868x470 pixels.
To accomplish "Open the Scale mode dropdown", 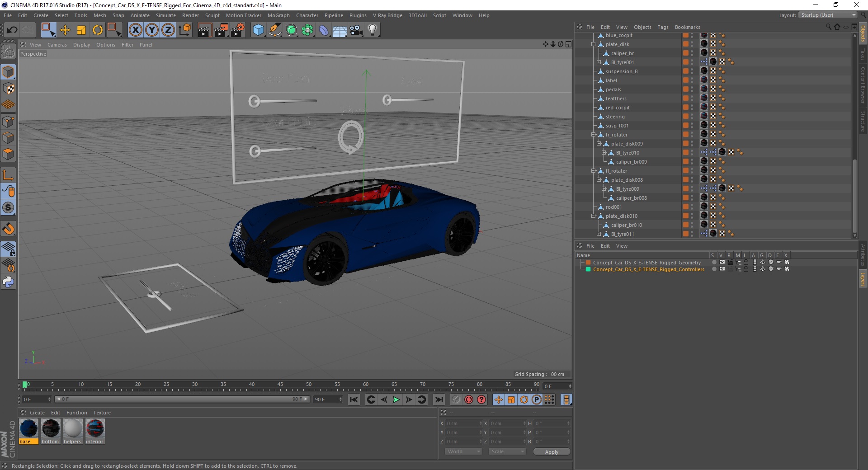I will (x=507, y=451).
